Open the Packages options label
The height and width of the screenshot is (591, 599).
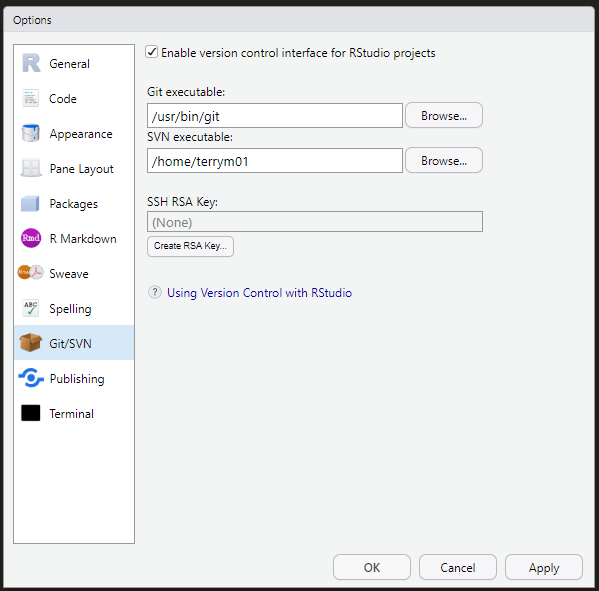(74, 204)
